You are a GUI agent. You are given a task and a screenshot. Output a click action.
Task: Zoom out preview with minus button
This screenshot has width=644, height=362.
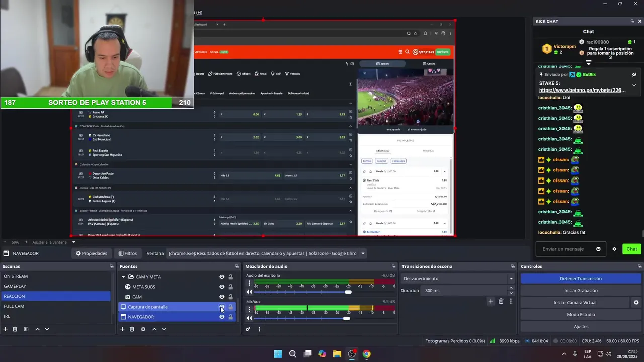coord(6,242)
